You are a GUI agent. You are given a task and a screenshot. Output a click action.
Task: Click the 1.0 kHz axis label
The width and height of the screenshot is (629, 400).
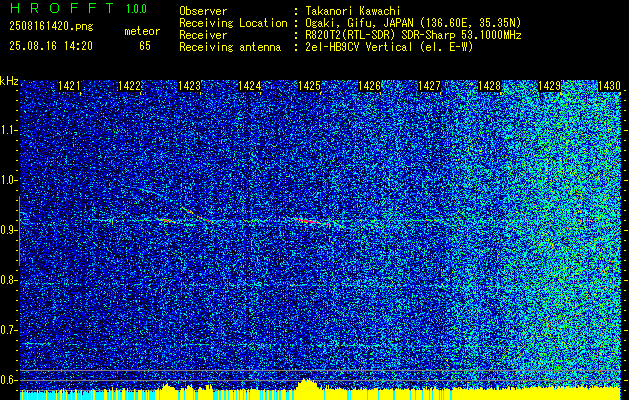pos(8,180)
